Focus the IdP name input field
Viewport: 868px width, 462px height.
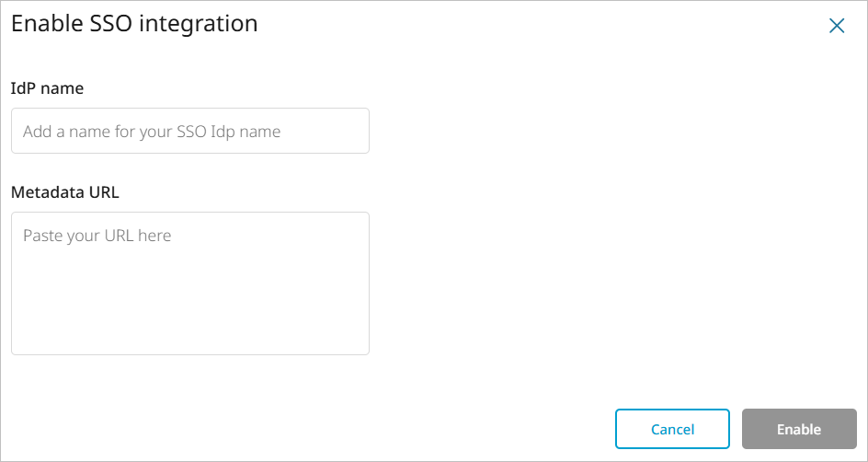click(x=189, y=131)
